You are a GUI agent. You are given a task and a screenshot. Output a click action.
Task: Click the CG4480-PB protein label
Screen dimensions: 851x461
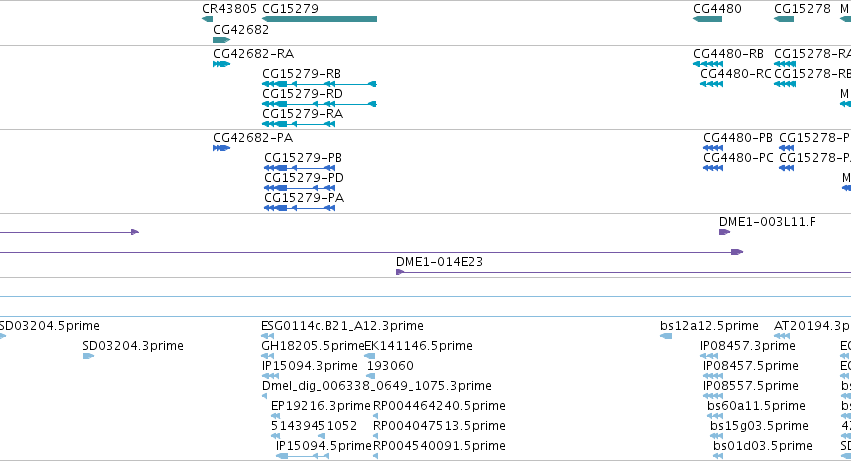pos(738,138)
